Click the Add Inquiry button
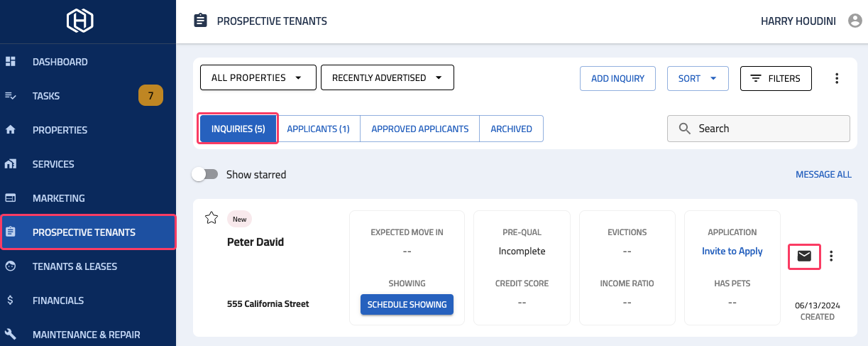The width and height of the screenshot is (868, 346). 617,79
